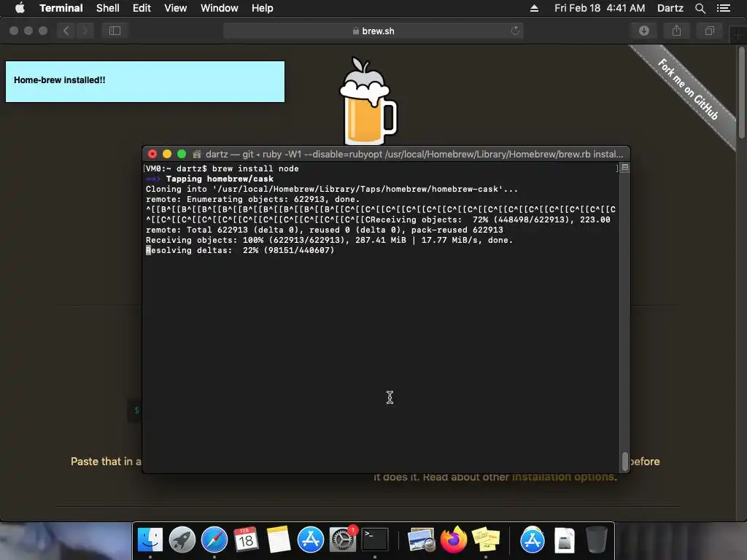
Task: Show Safari downloads
Action: click(643, 31)
